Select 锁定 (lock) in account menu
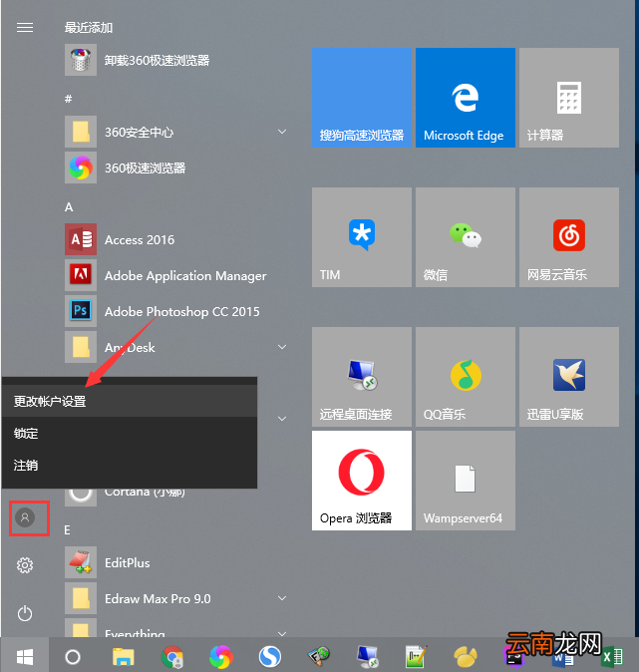This screenshot has width=639, height=672. [130, 433]
